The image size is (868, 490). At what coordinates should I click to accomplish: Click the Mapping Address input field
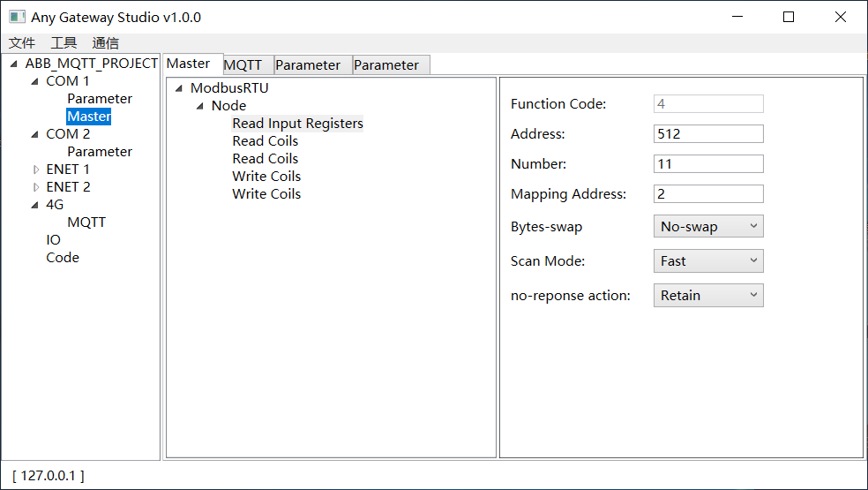(708, 194)
